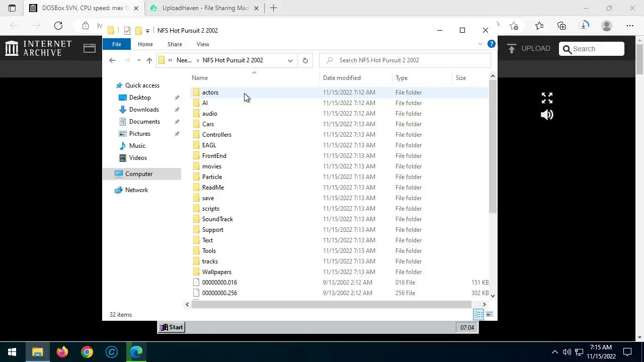Show hidden system tray icons
Screen dimensions: 644x362
coord(555,352)
